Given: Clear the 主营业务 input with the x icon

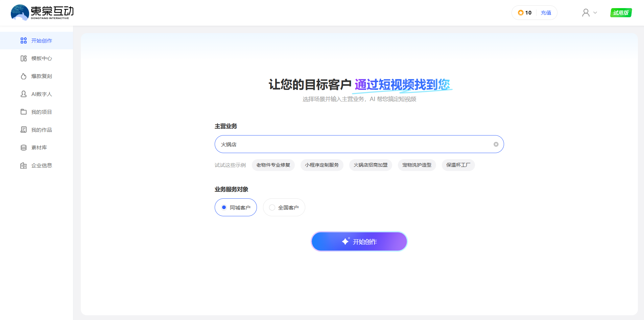Looking at the screenshot, I should (x=496, y=144).
